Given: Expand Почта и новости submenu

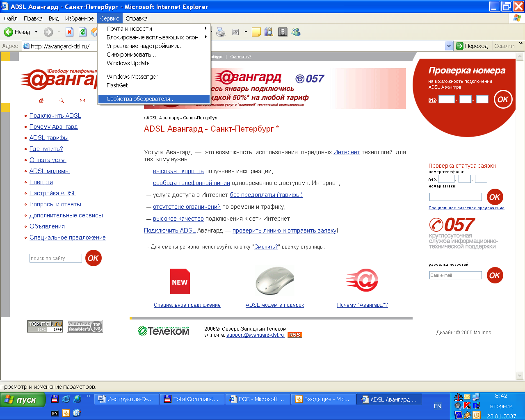Looking at the screenshot, I should 154,29.
